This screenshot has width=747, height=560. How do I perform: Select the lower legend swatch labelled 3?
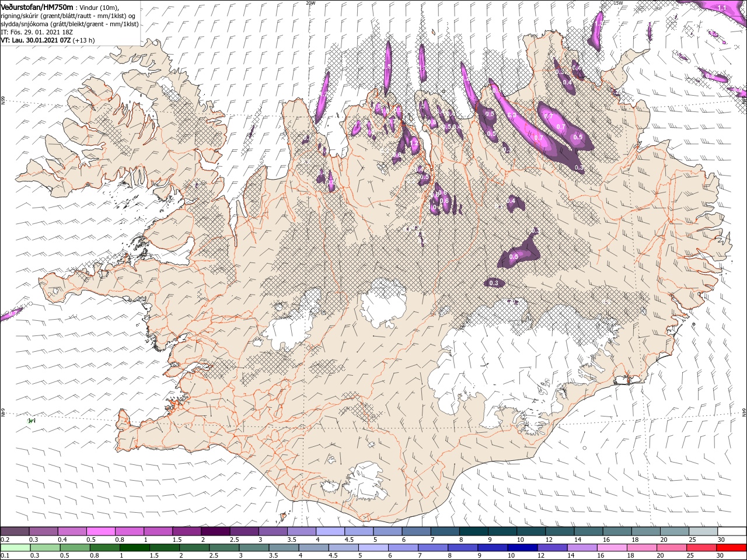pyautogui.click(x=254, y=548)
